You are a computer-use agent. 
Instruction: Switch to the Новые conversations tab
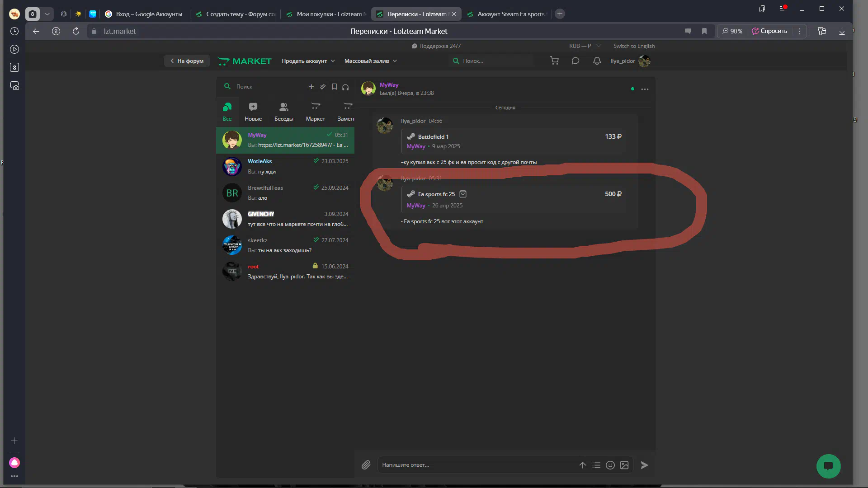253,112
